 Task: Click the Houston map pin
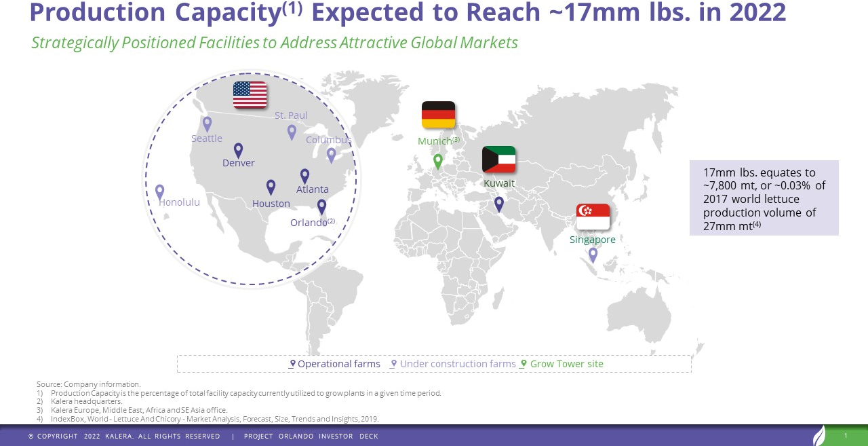tap(271, 187)
